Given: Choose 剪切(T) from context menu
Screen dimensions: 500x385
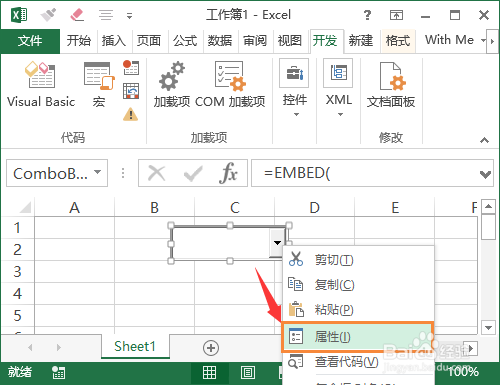Looking at the screenshot, I should (358, 259).
